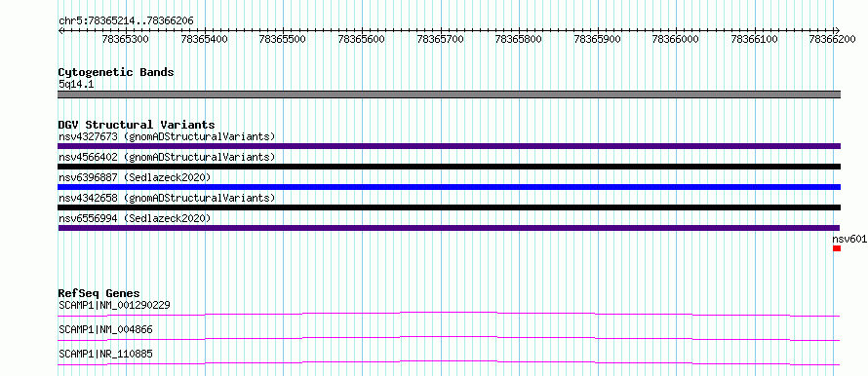Open variant nsv4566402 label
Viewport: 868px width, 376px height.
click(167, 157)
